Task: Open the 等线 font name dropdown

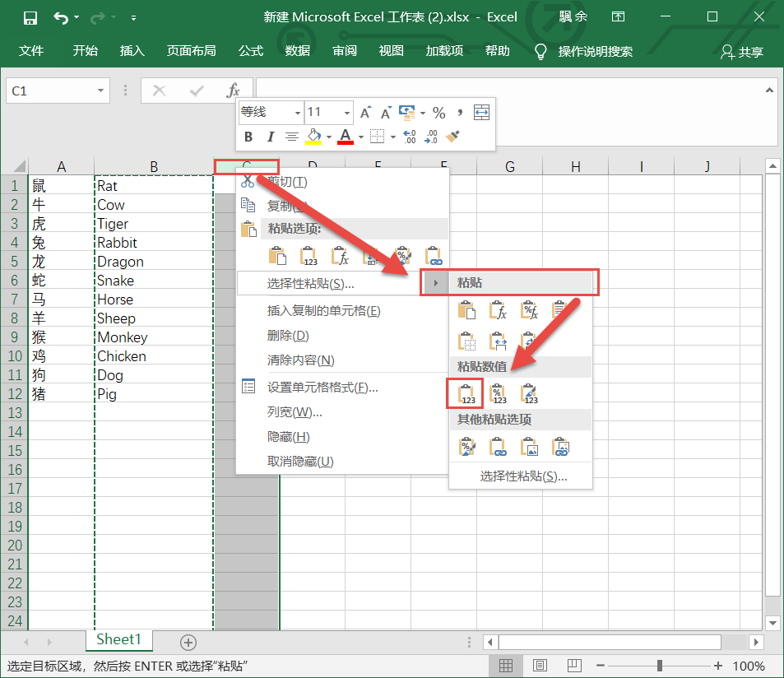Action: (296, 112)
